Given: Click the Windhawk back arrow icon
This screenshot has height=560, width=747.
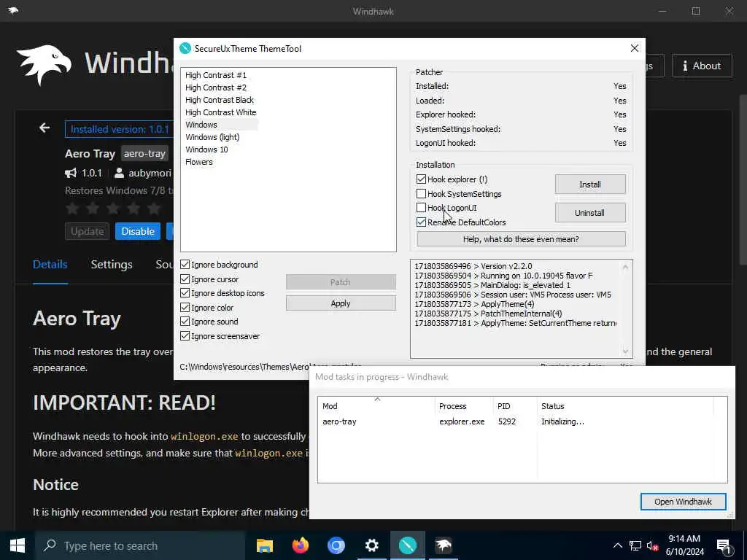Looking at the screenshot, I should (x=44, y=128).
